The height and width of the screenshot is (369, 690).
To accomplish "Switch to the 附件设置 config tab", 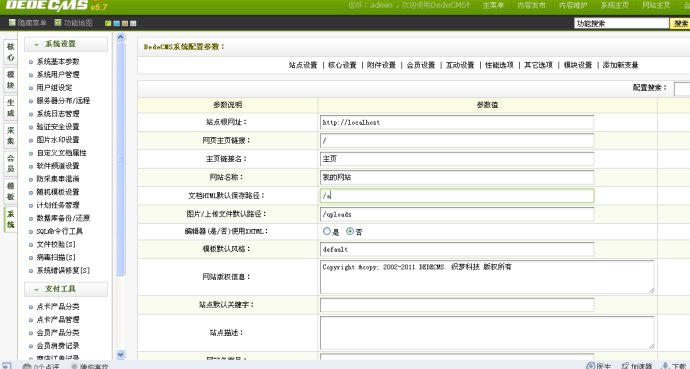I will tap(382, 65).
